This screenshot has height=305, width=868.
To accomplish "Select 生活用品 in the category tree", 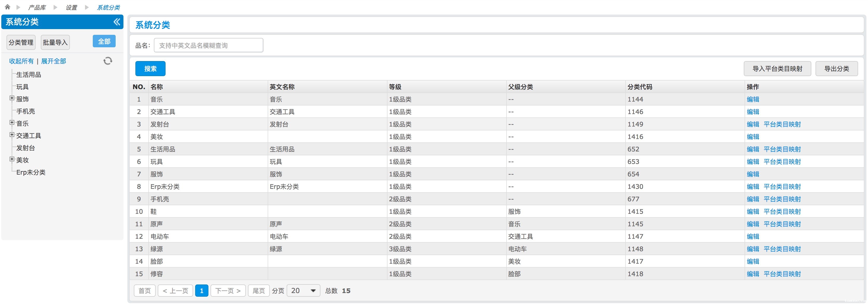I will [29, 75].
